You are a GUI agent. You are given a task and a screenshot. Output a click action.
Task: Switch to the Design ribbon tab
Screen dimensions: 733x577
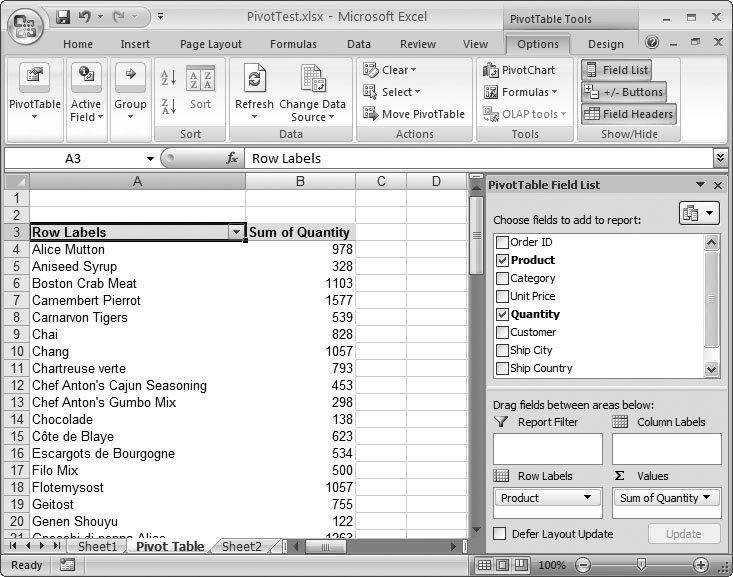(605, 44)
